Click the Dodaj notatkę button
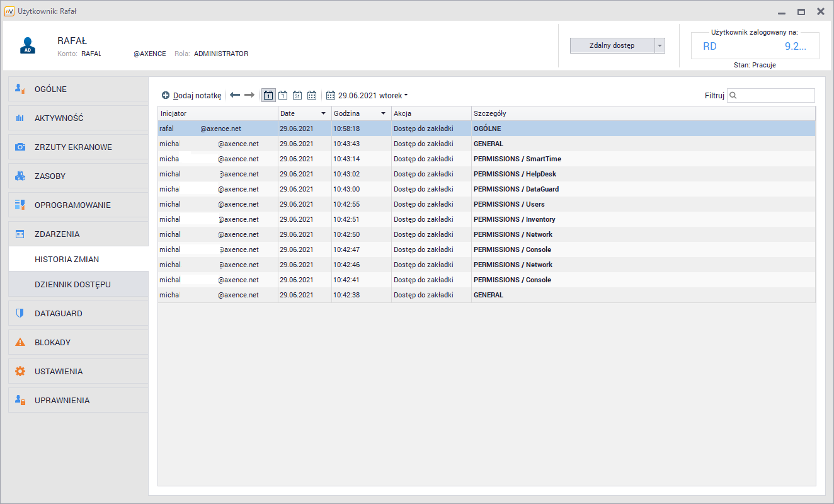 (x=191, y=95)
